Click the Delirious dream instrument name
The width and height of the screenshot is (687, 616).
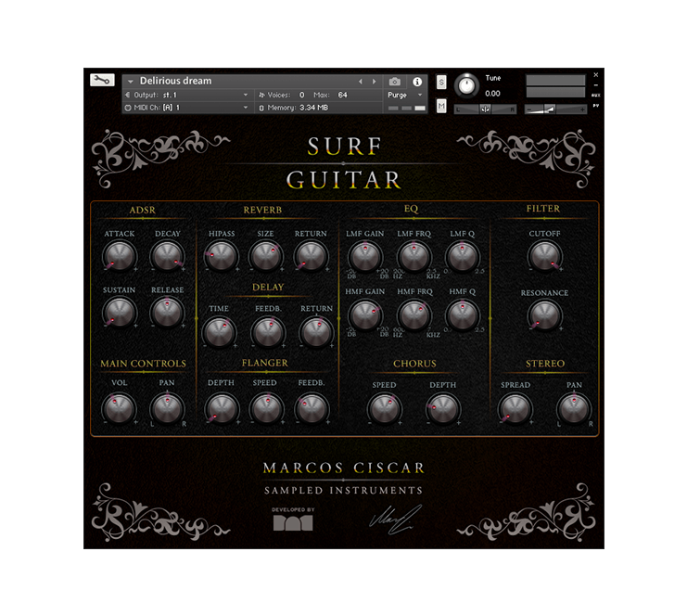click(x=175, y=81)
